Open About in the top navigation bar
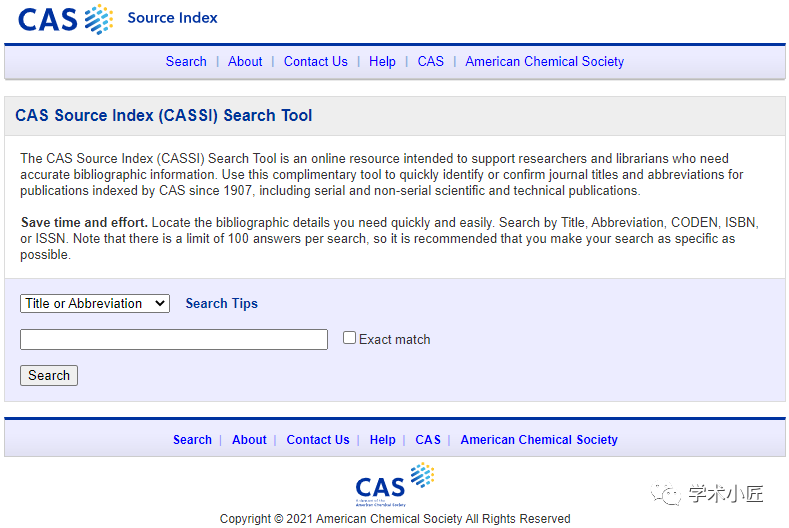 point(245,61)
